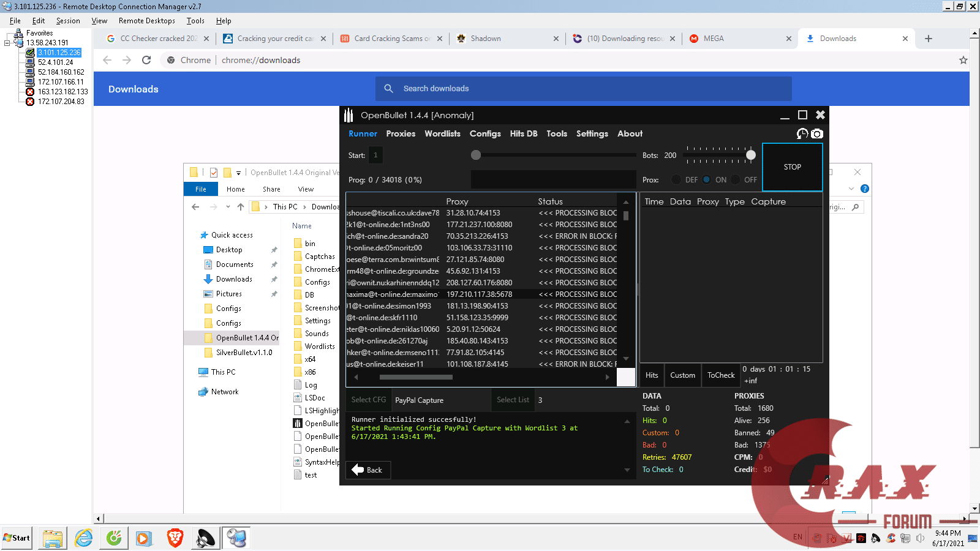Select the ON proxy radio option

(x=707, y=180)
